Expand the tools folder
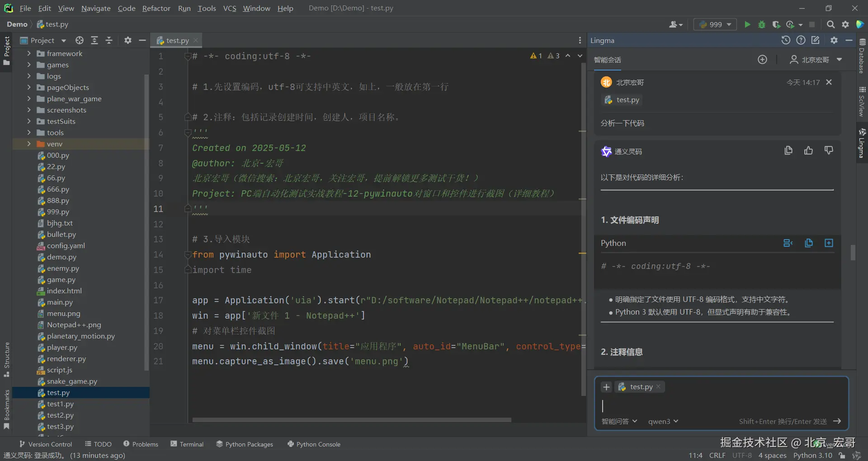868x461 pixels. [x=29, y=132]
